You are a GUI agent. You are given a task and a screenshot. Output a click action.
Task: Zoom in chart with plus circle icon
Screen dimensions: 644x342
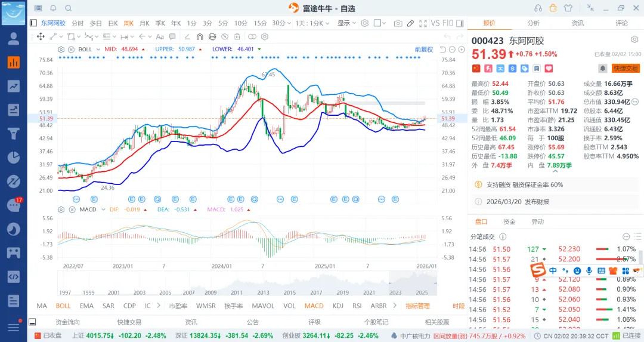tap(462, 50)
